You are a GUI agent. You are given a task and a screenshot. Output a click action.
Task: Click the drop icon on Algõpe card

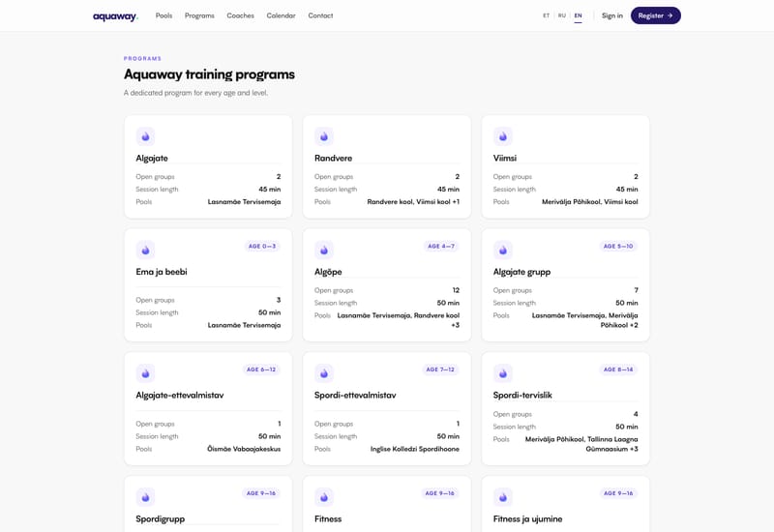click(x=324, y=251)
